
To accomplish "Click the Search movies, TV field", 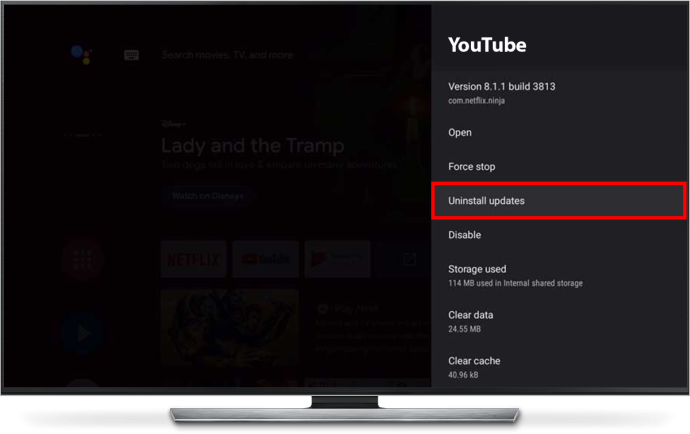I will click(227, 55).
